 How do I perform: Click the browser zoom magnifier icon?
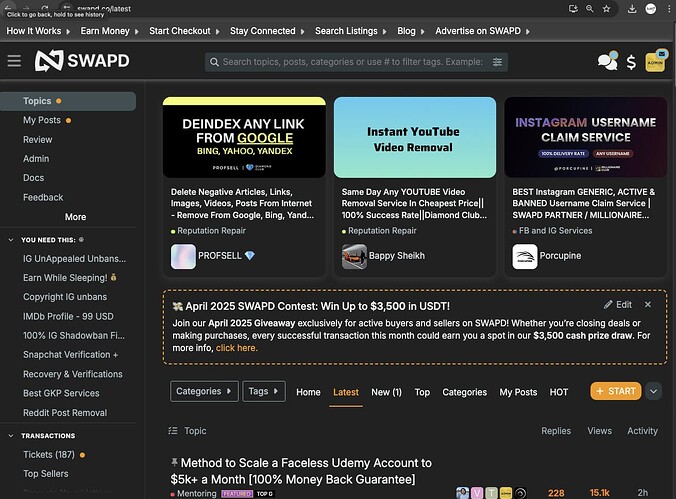click(x=589, y=9)
